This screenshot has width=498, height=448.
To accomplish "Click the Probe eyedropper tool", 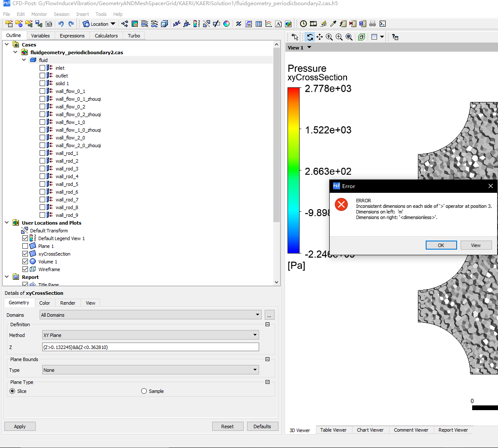I will [x=333, y=24].
